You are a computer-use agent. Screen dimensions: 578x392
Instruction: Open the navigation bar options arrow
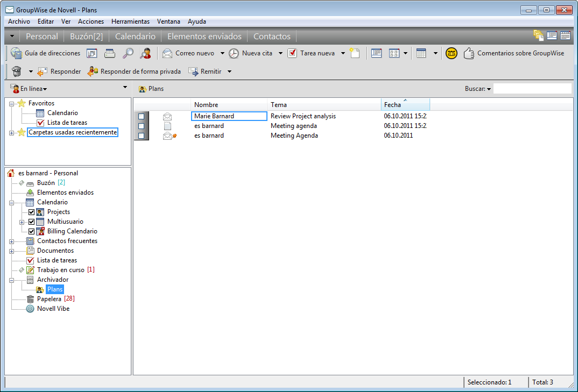[12, 36]
